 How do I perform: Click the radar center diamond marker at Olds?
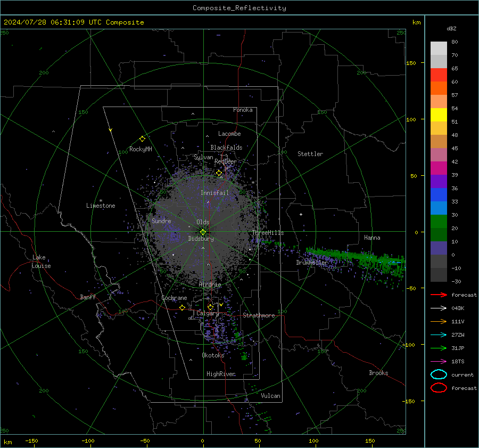tap(203, 232)
